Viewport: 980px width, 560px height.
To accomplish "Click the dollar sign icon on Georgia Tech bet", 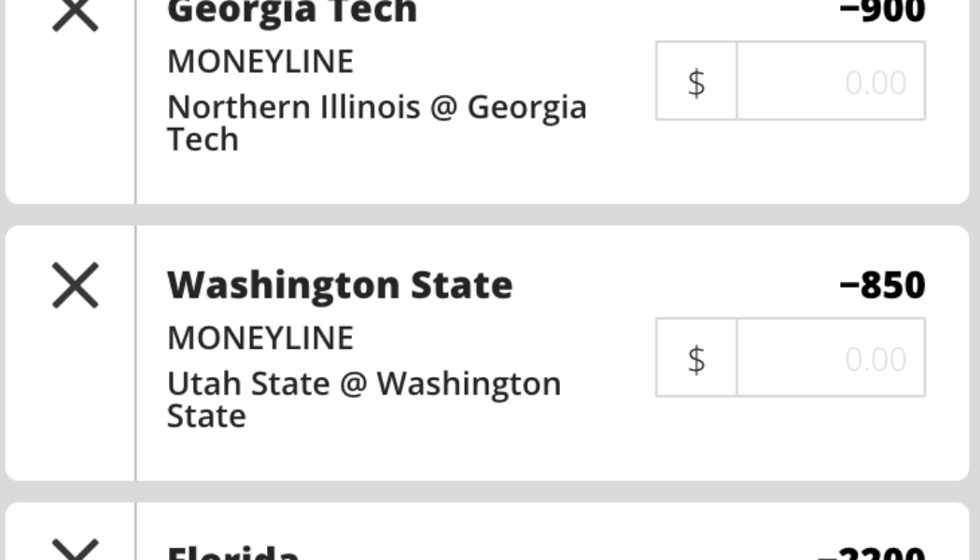I will tap(695, 82).
